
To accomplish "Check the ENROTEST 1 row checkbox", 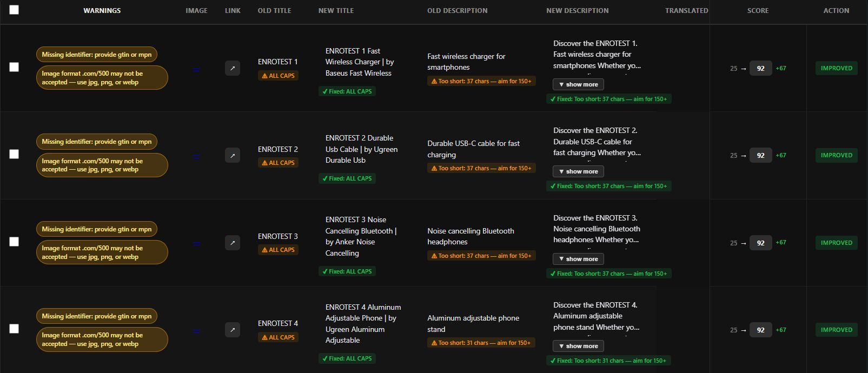I will click(x=14, y=67).
